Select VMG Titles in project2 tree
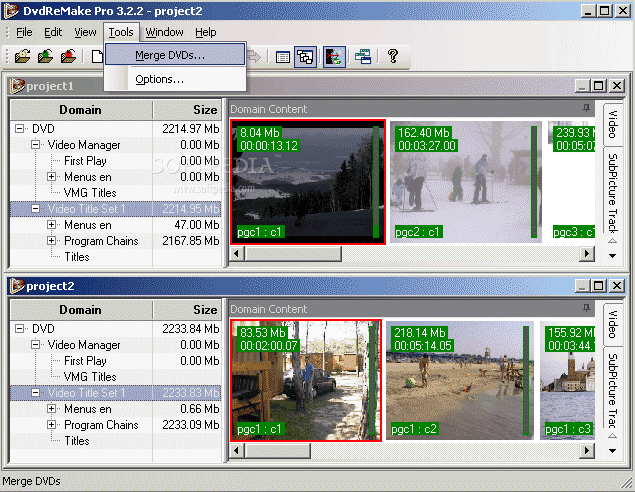This screenshot has width=635, height=492. pyautogui.click(x=90, y=377)
